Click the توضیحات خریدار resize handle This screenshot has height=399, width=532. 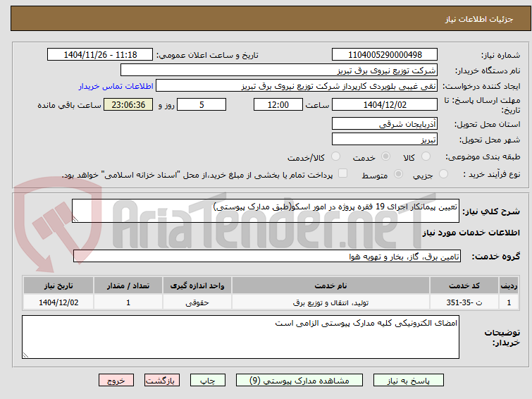(25, 355)
